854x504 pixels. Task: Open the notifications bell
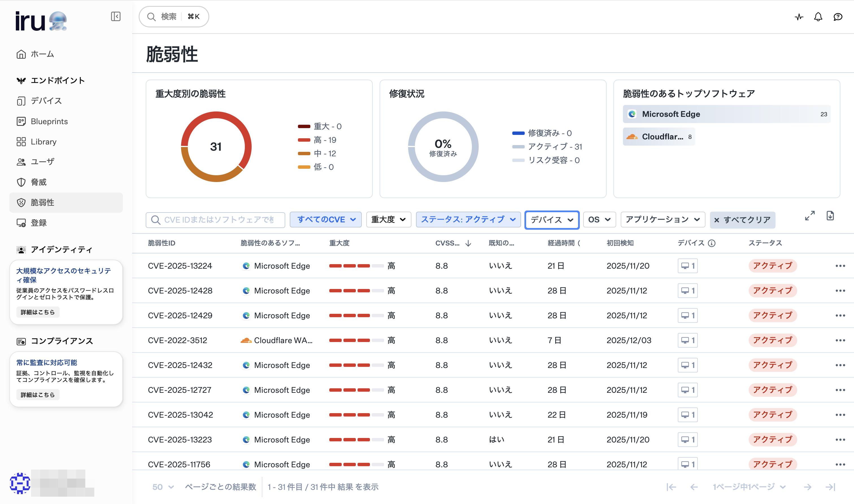click(x=818, y=17)
